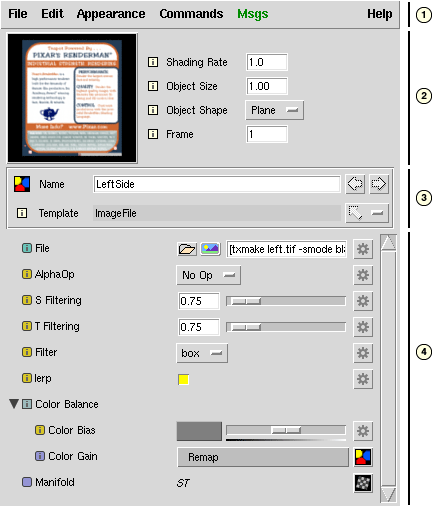
Task: Click the info icon next to Shading Rate
Action: (x=153, y=62)
